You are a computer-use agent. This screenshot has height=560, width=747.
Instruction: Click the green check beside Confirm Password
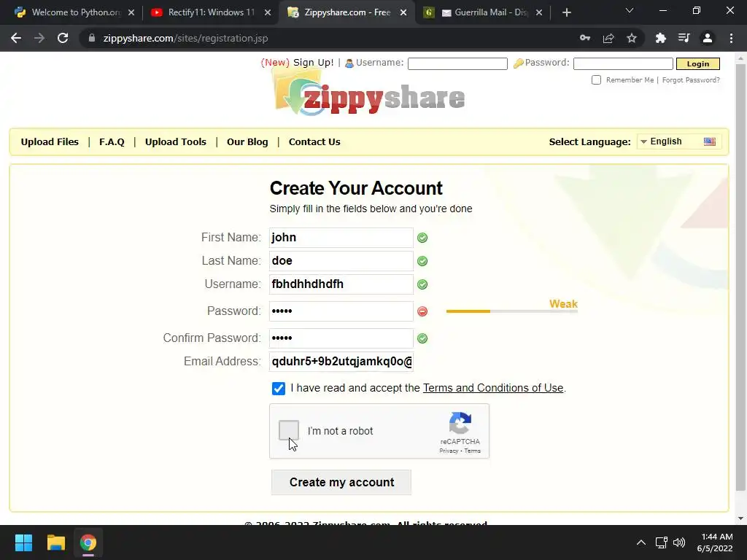point(422,338)
